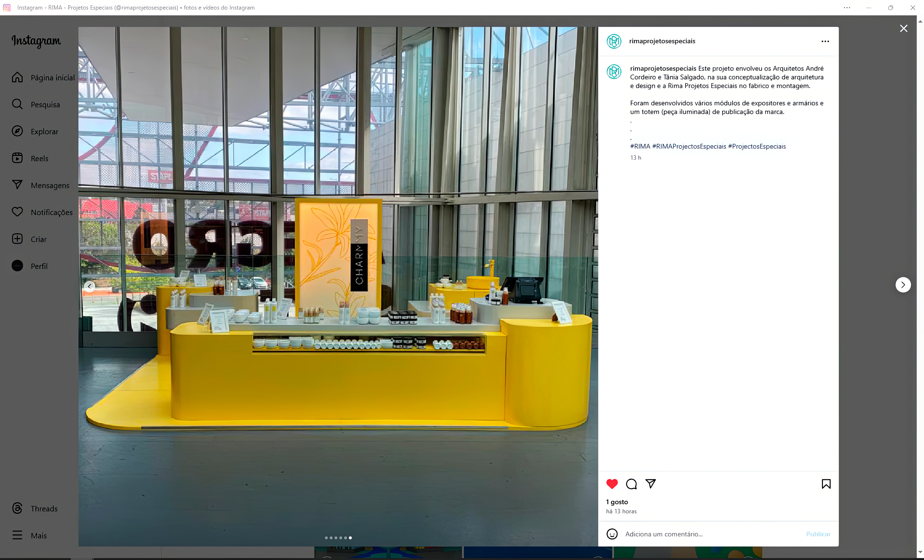Viewport: 924px width, 560px height.
Task: Open the Threads sidebar icon
Action: pos(17,508)
